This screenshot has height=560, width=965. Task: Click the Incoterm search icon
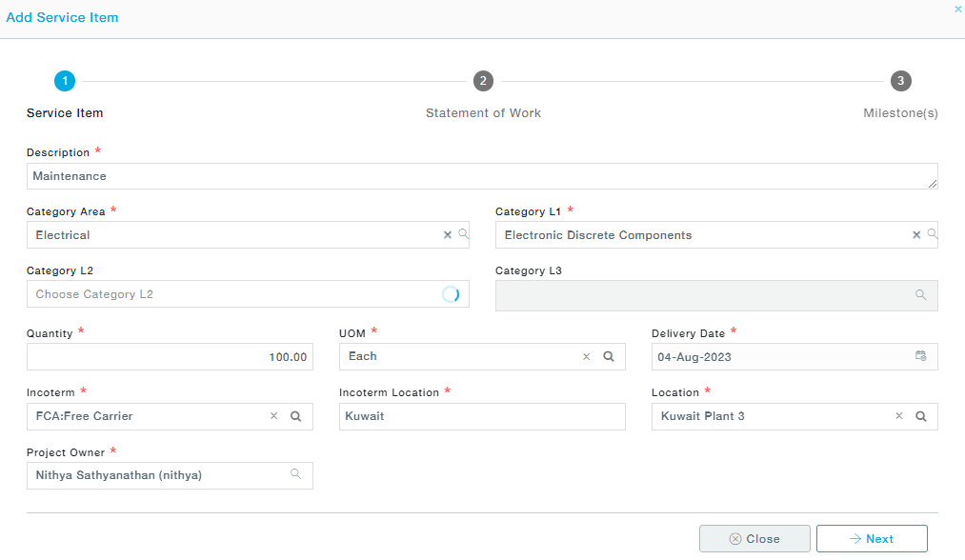pos(296,416)
